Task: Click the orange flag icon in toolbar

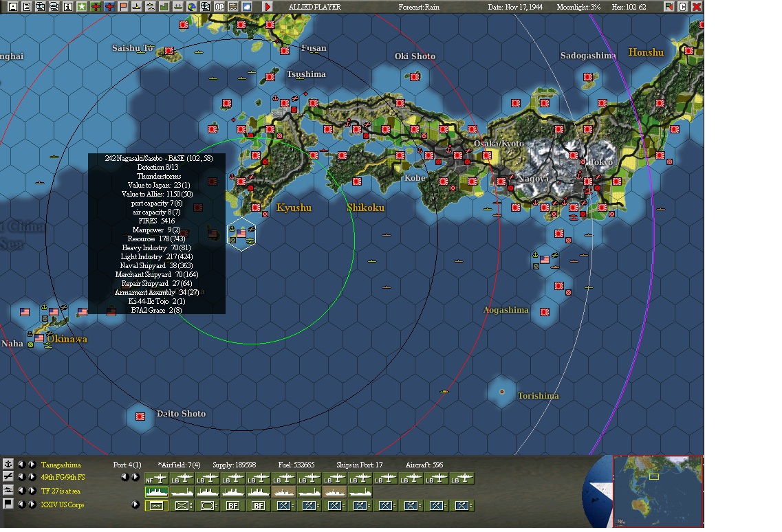Action: [122, 6]
